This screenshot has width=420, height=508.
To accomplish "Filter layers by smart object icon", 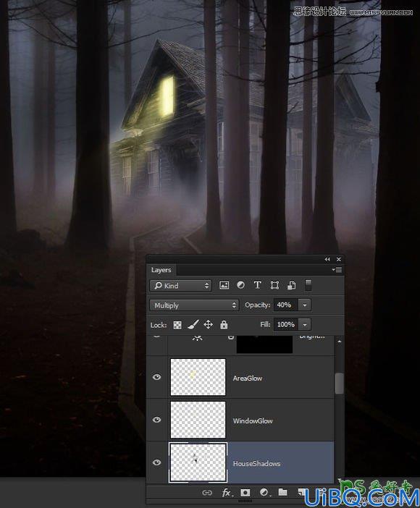I will (291, 285).
